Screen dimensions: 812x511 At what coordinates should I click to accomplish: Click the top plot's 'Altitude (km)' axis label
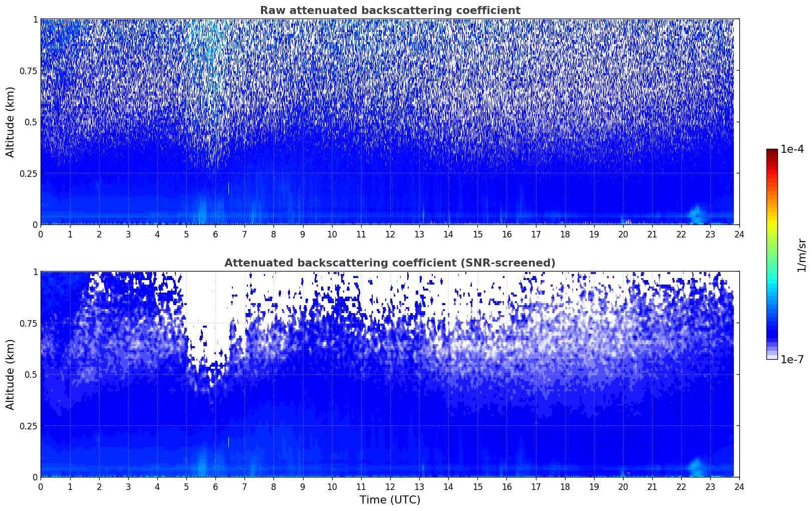11,122
